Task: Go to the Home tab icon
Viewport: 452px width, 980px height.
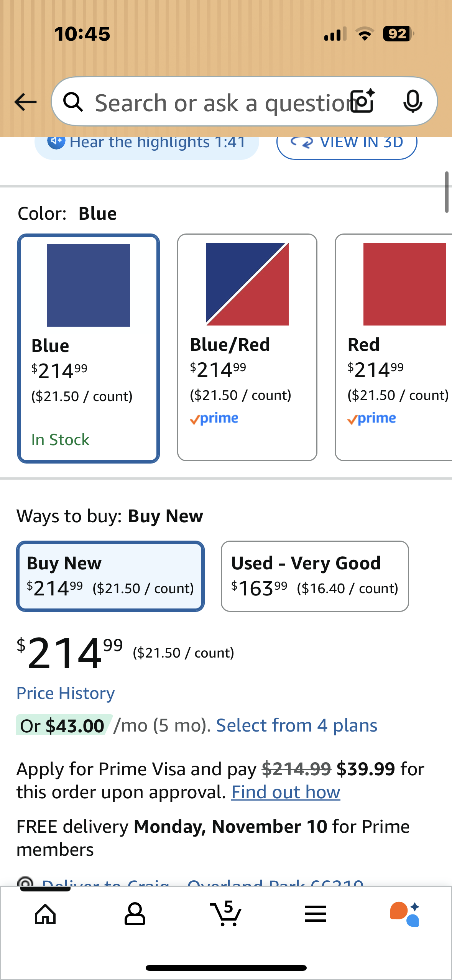Action: (x=45, y=914)
